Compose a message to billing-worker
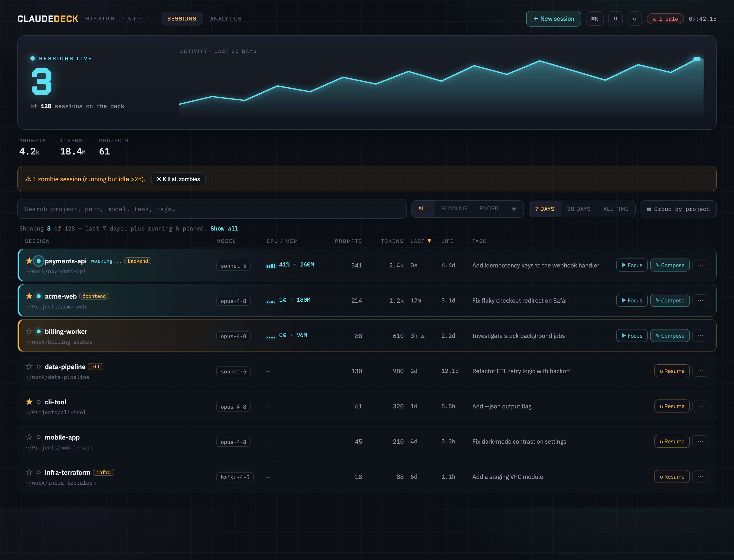The width and height of the screenshot is (734, 560). coord(670,336)
